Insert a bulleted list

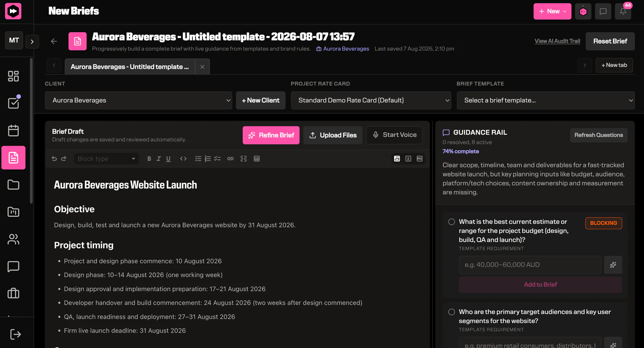(198, 159)
